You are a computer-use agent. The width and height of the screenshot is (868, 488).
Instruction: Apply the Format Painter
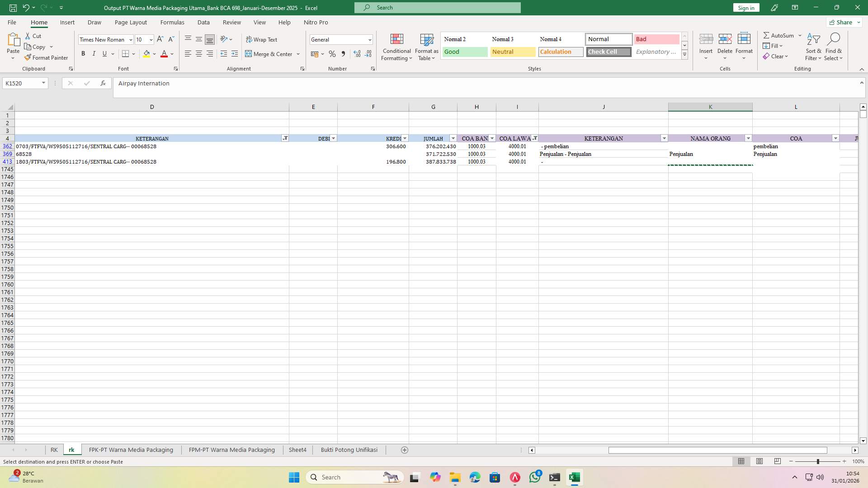46,57
